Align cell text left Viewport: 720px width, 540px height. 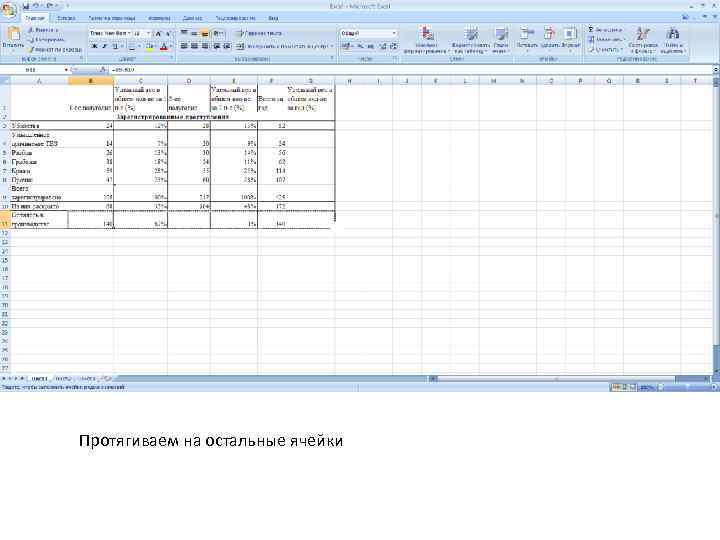184,46
